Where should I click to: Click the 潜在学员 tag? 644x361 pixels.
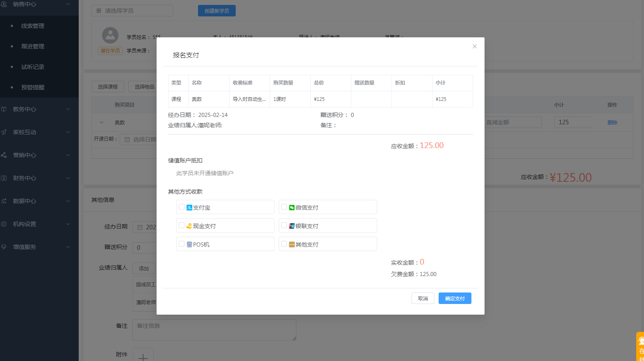coord(110,51)
